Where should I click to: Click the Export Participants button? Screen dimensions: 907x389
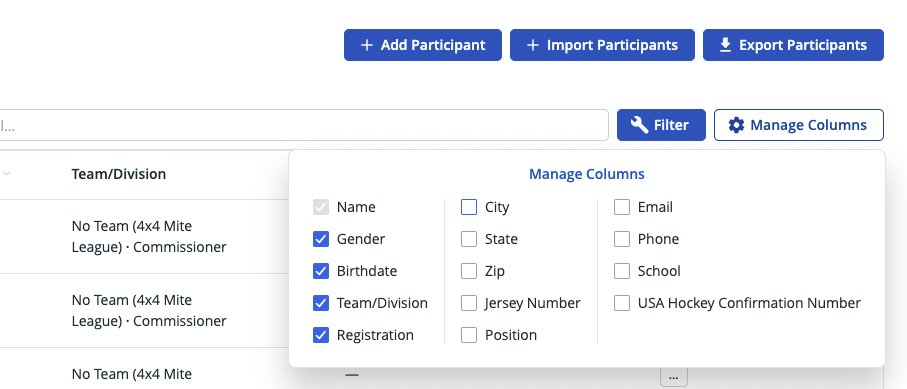[x=793, y=45]
